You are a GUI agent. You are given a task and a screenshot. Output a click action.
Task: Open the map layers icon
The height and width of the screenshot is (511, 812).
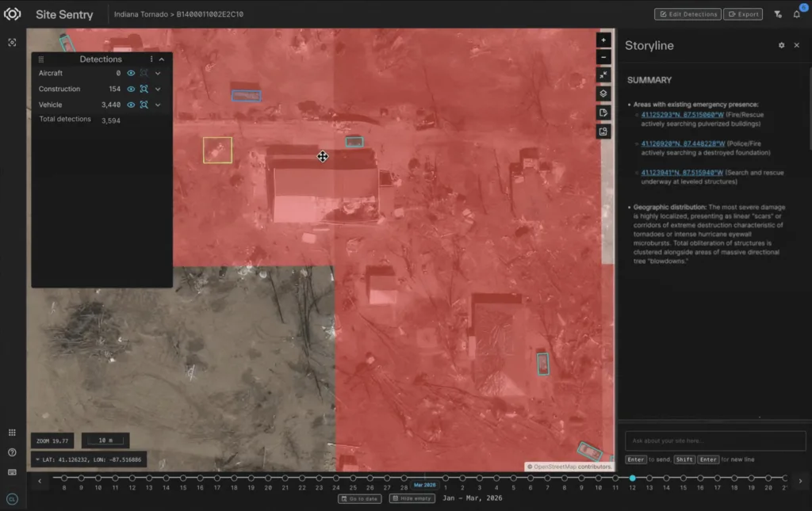tap(603, 93)
